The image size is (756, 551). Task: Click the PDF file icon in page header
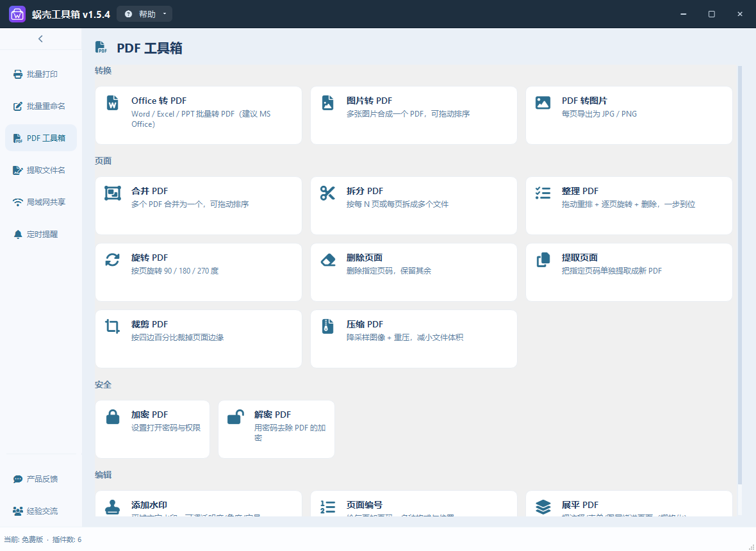pos(101,47)
